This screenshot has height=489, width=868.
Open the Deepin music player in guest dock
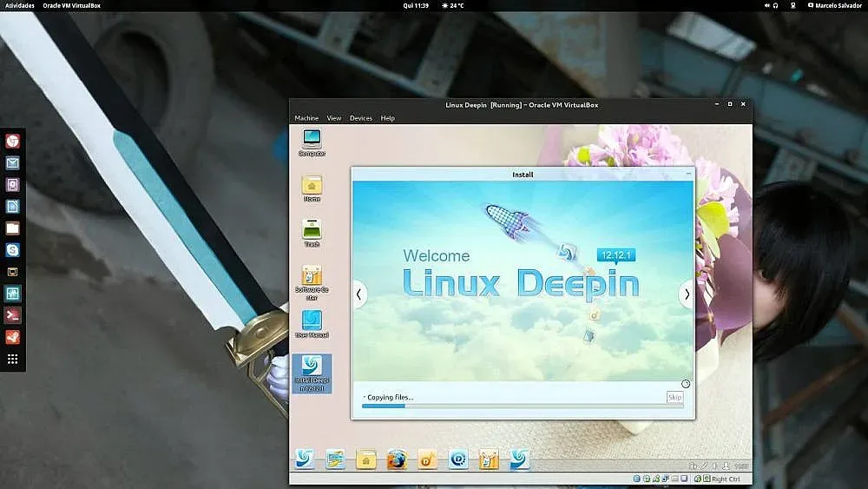pyautogui.click(x=427, y=459)
